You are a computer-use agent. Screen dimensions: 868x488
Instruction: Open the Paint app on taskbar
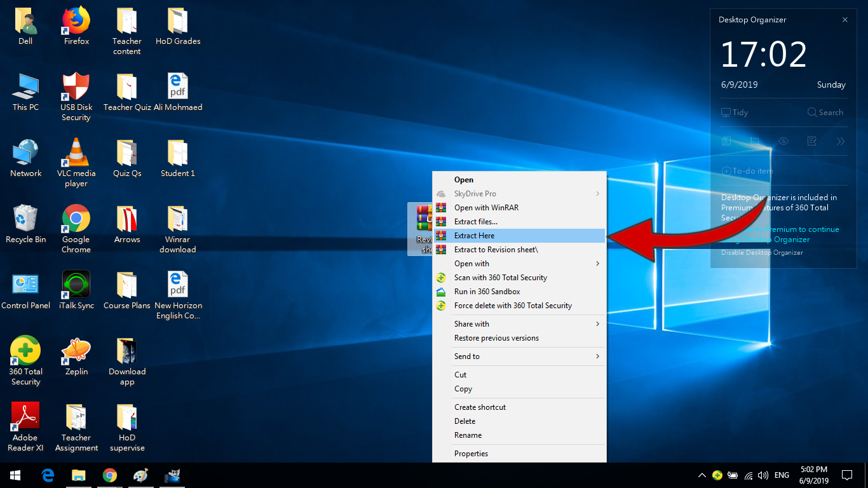coord(141,475)
